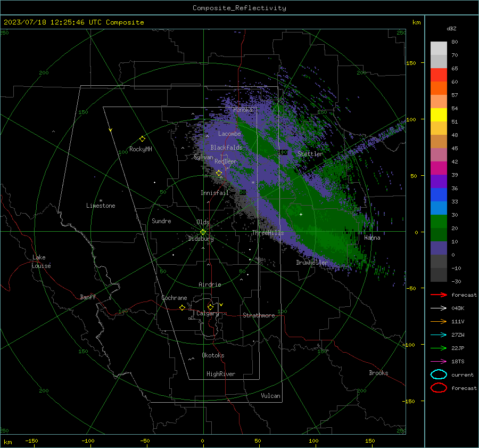Click the yellow diamond marker above Calgary label
This screenshot has width=479, height=448.
(x=210, y=307)
